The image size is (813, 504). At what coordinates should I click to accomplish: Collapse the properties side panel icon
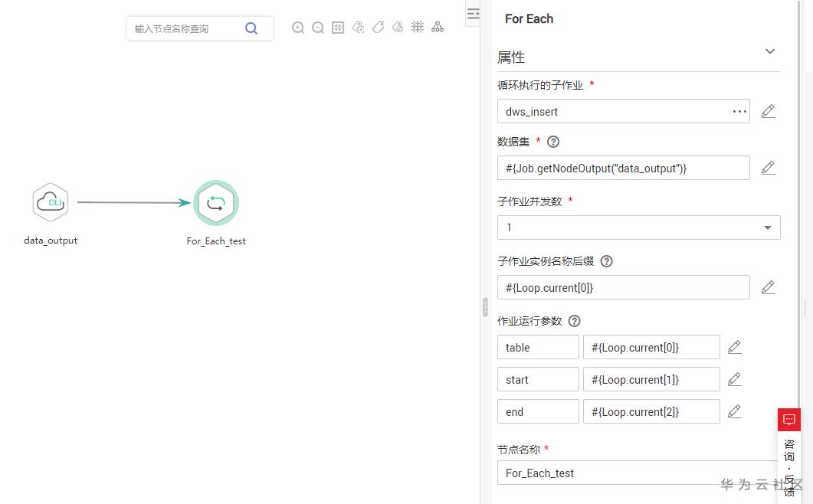(473, 14)
